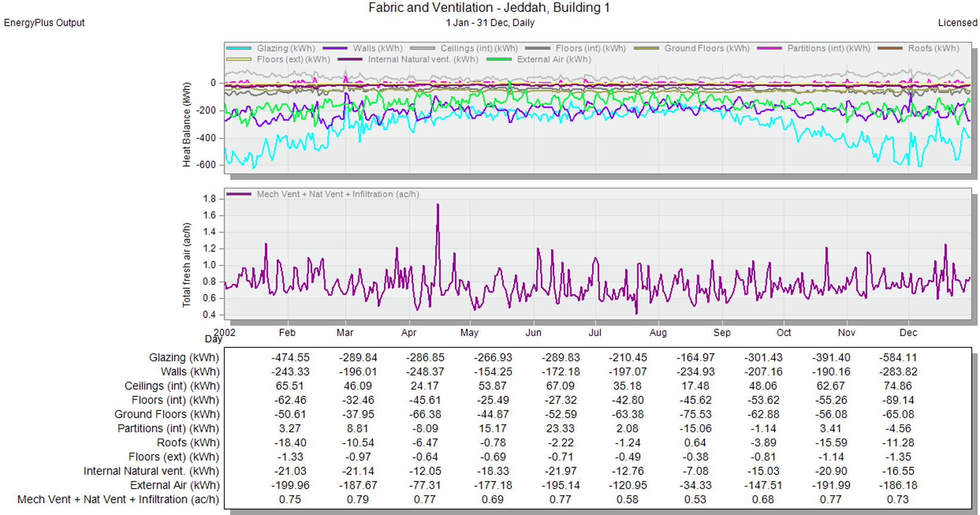980x515 pixels.
Task: Click the Walls purple legend swatch
Action: pyautogui.click(x=335, y=48)
